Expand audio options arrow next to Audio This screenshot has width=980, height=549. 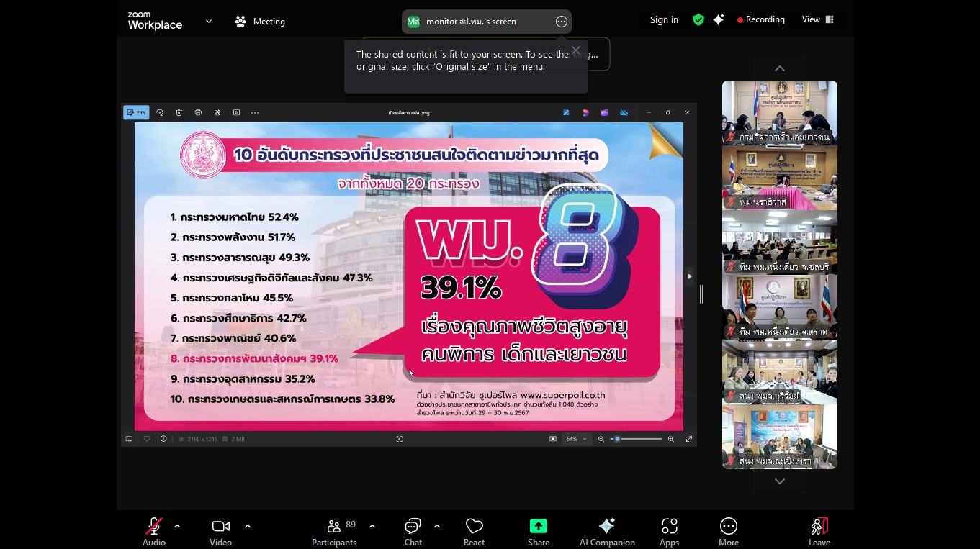(x=177, y=526)
